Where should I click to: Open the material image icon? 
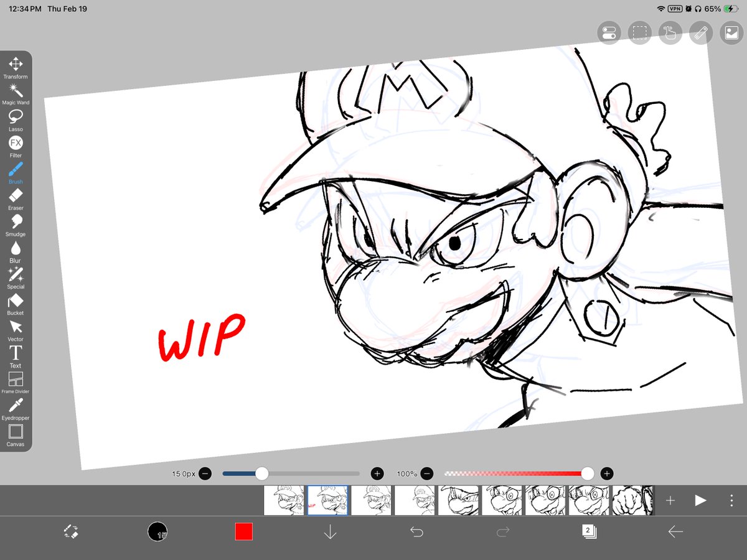731,33
